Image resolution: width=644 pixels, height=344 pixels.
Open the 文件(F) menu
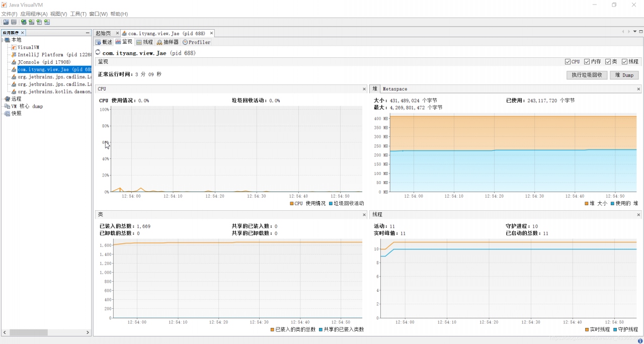(9, 14)
